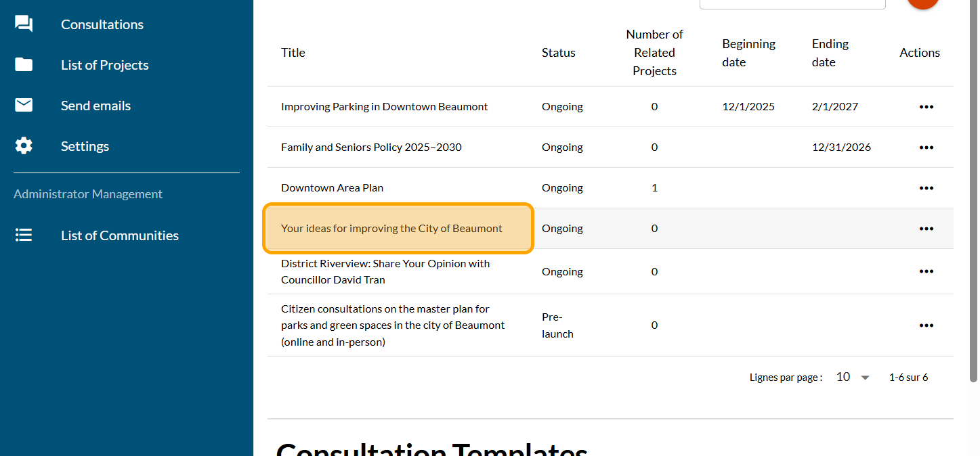Open the List of Communities page

(x=120, y=235)
